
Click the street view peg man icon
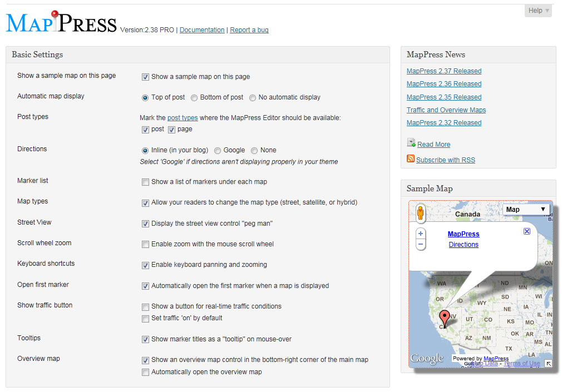420,213
